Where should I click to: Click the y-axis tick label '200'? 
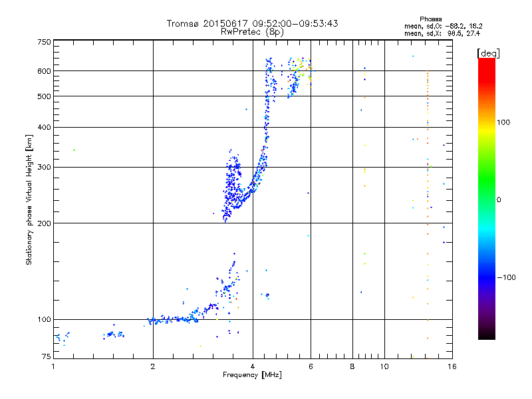coord(44,223)
